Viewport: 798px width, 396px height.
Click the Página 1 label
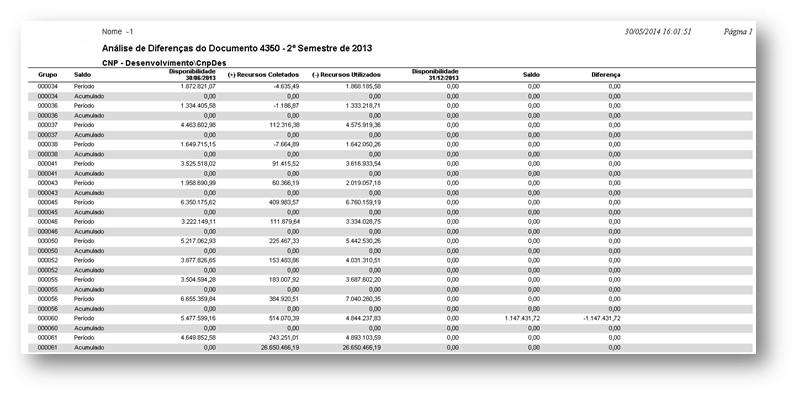737,32
